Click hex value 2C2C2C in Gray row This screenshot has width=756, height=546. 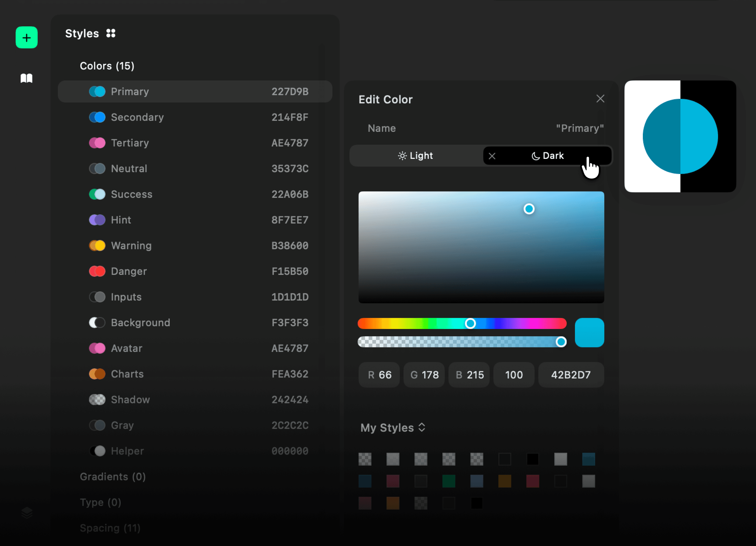(290, 425)
